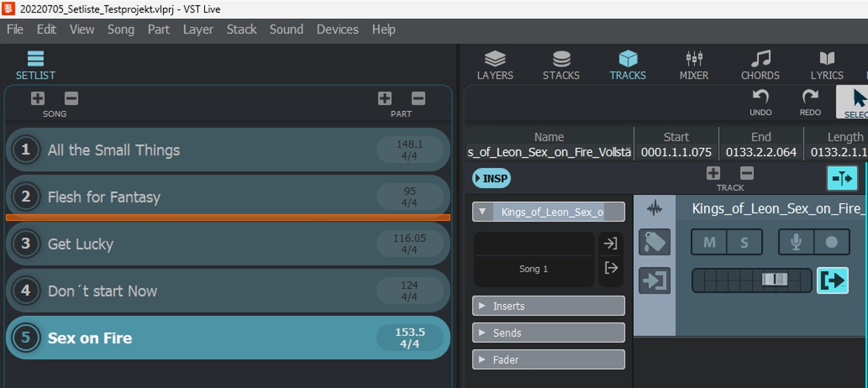Remove song with minus icon
The height and width of the screenshot is (388, 868).
click(x=72, y=99)
